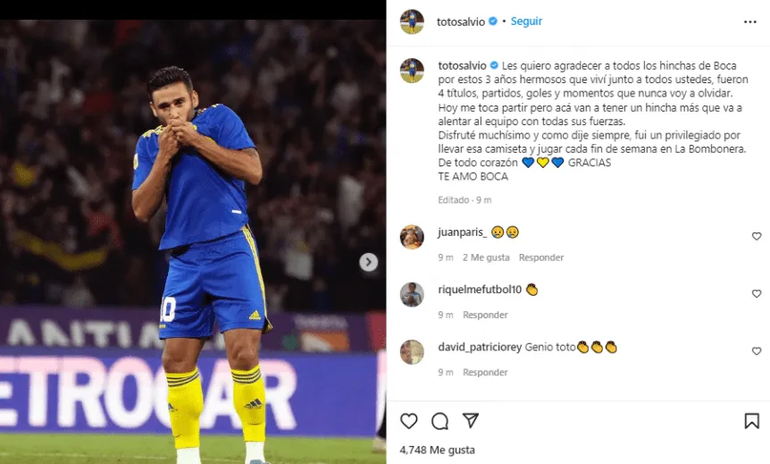Image resolution: width=770 pixels, height=464 pixels.
Task: Open riquelmefutbol10 profile avatar
Action: click(411, 294)
